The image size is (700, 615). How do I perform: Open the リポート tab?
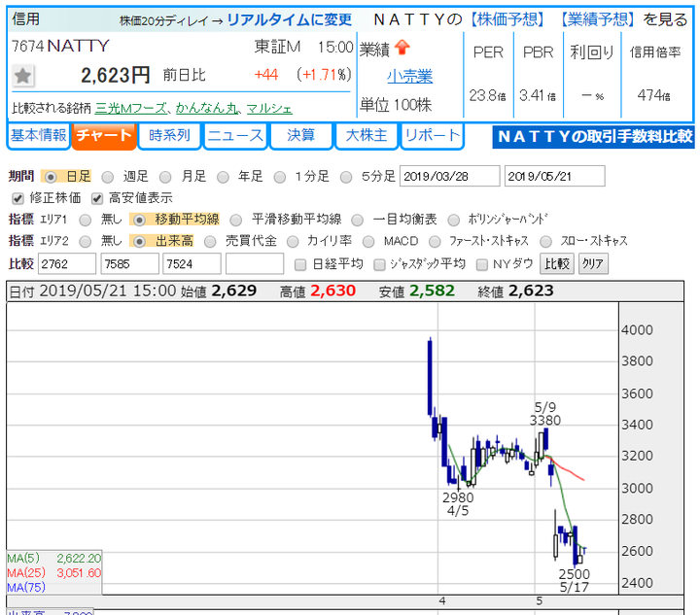click(432, 136)
